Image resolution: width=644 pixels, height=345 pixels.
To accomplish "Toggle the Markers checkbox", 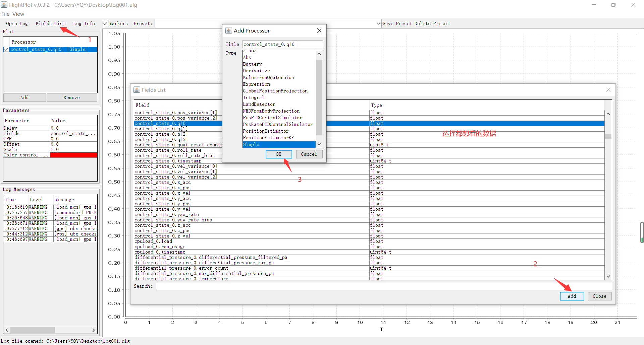I will tap(106, 23).
